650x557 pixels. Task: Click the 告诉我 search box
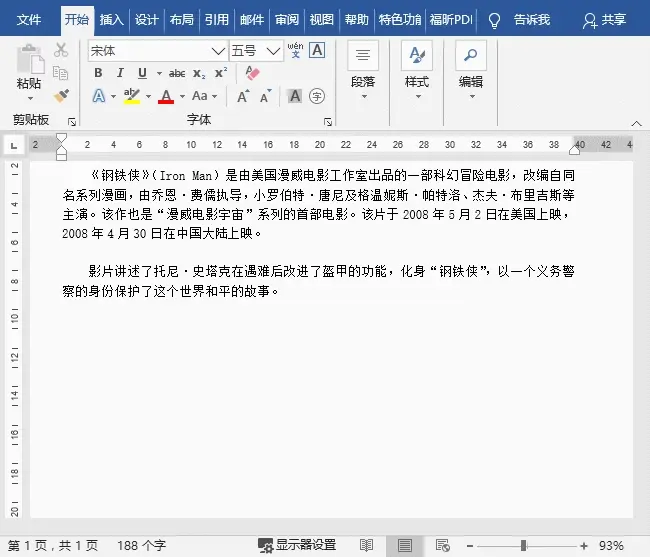click(532, 20)
